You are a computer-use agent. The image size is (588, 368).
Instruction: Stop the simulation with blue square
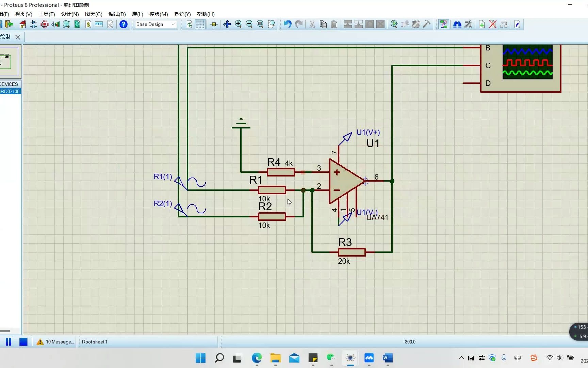click(23, 342)
